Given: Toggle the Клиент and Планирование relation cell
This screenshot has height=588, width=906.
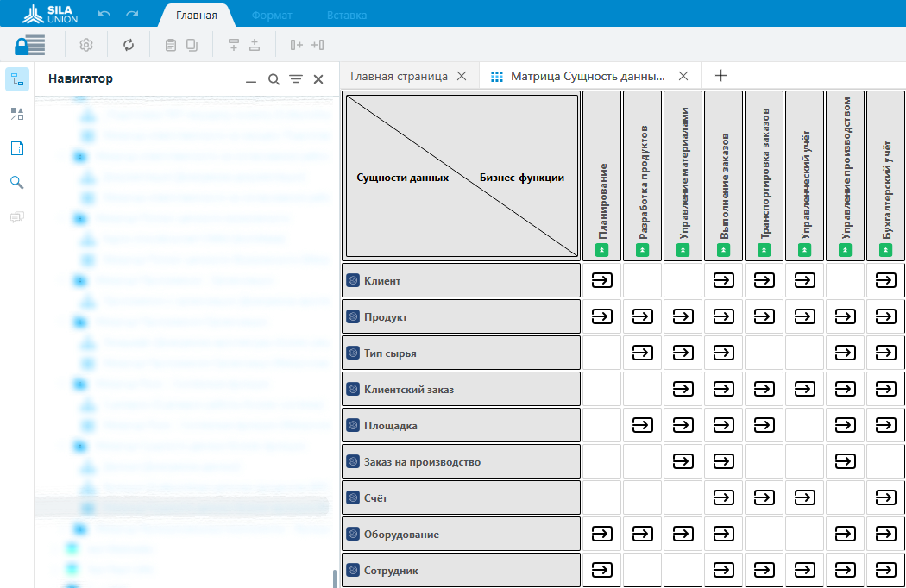Looking at the screenshot, I should [x=602, y=280].
